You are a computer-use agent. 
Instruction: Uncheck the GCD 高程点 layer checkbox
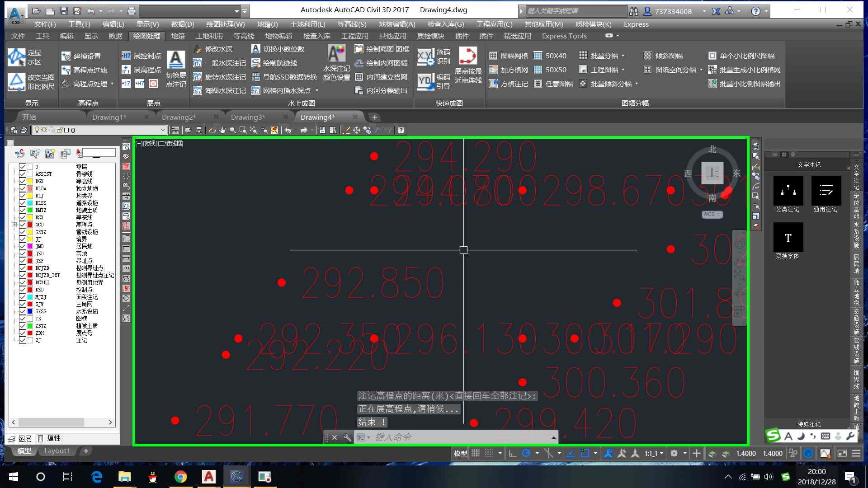[x=22, y=225]
